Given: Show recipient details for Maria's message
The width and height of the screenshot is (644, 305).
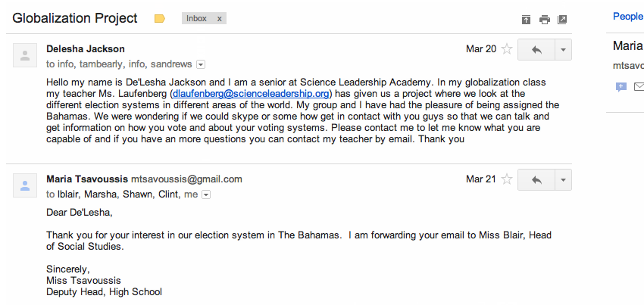Looking at the screenshot, I should coord(205,195).
